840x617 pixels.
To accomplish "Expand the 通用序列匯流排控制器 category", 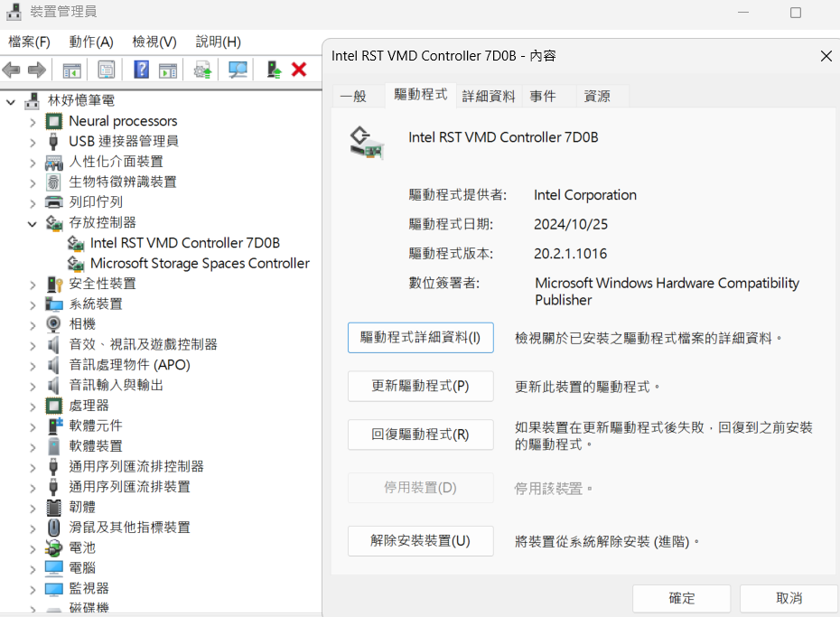I will point(33,469).
